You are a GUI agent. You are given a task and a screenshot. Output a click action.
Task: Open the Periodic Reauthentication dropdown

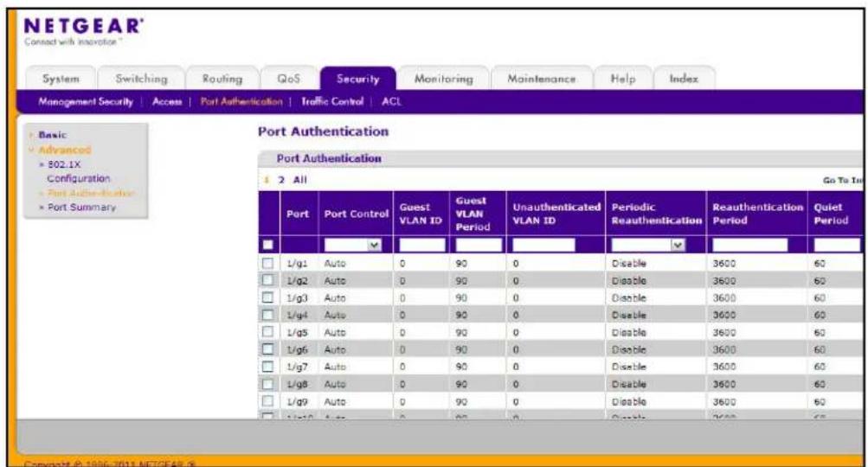[x=648, y=245]
